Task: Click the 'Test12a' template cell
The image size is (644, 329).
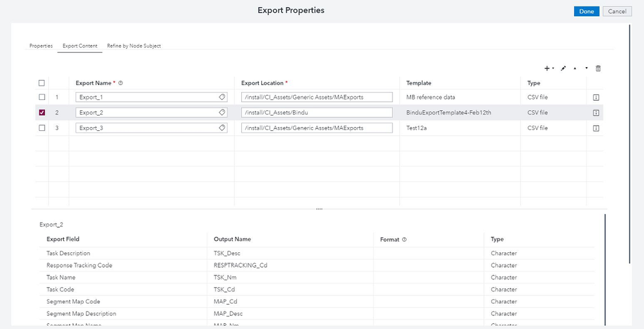Action: coord(416,128)
